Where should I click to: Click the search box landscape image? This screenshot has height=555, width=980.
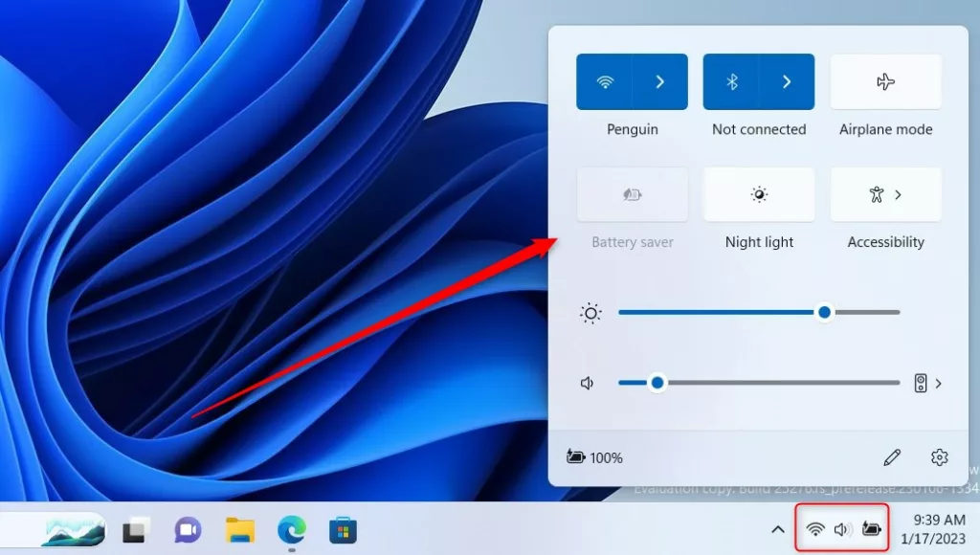coord(73,531)
